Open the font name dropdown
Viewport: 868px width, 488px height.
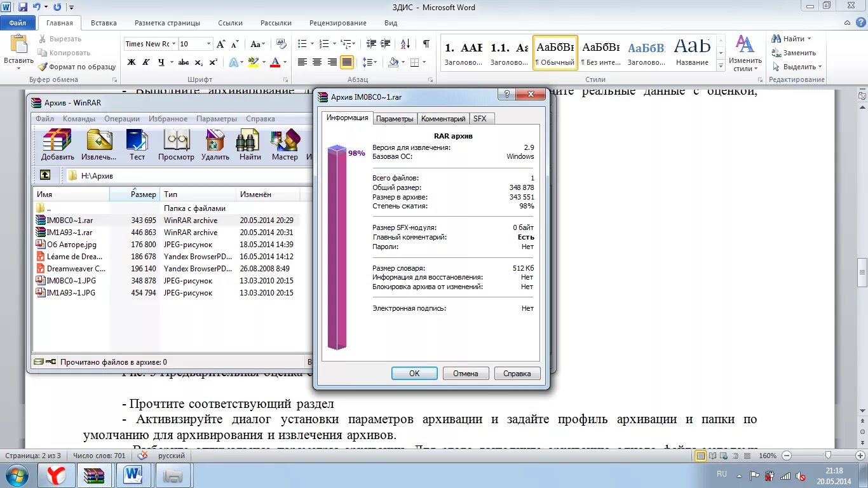point(173,44)
